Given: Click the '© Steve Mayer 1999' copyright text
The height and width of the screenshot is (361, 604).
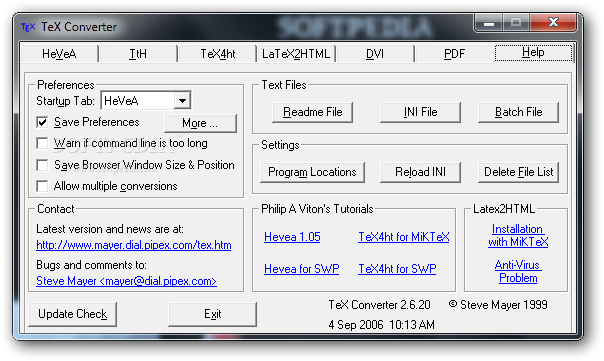Looking at the screenshot, I should [x=498, y=305].
